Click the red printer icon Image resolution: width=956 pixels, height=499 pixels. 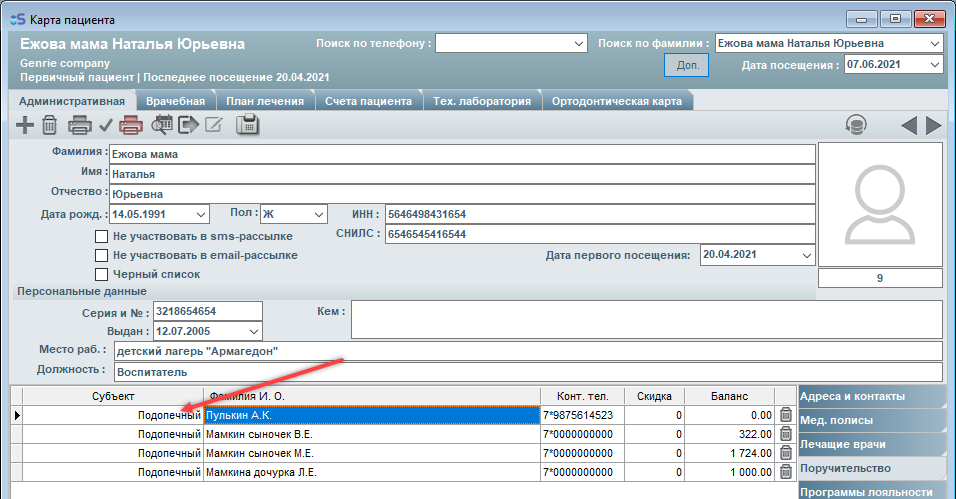coord(131,125)
